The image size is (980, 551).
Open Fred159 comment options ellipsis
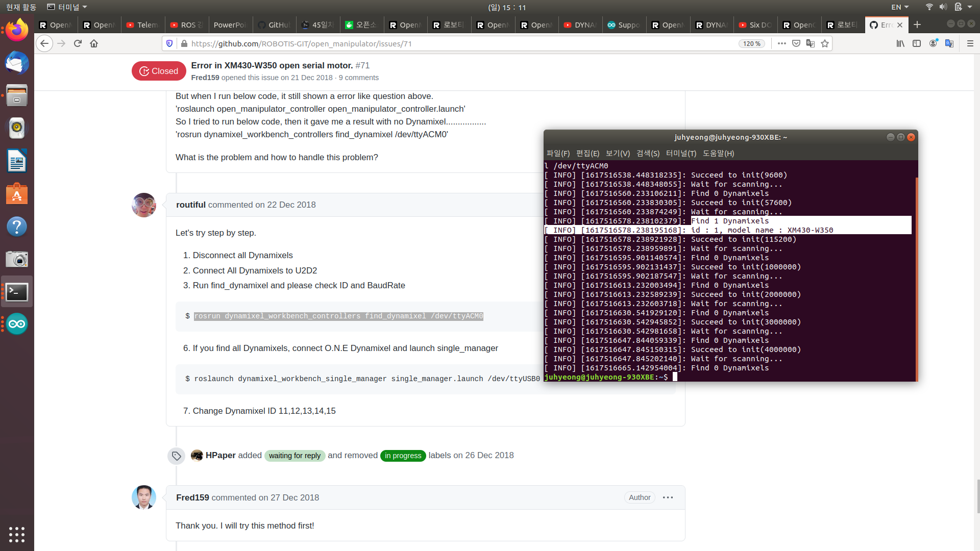point(668,497)
